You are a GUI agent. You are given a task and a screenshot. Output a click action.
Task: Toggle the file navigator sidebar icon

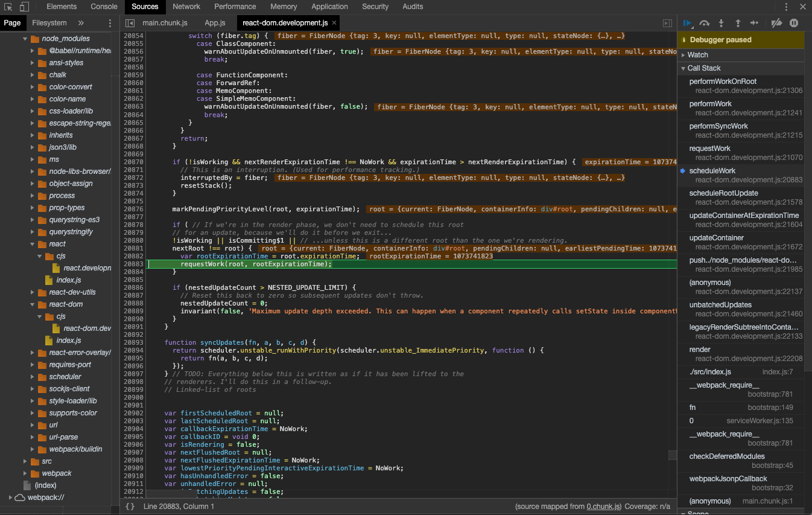pyautogui.click(x=130, y=23)
